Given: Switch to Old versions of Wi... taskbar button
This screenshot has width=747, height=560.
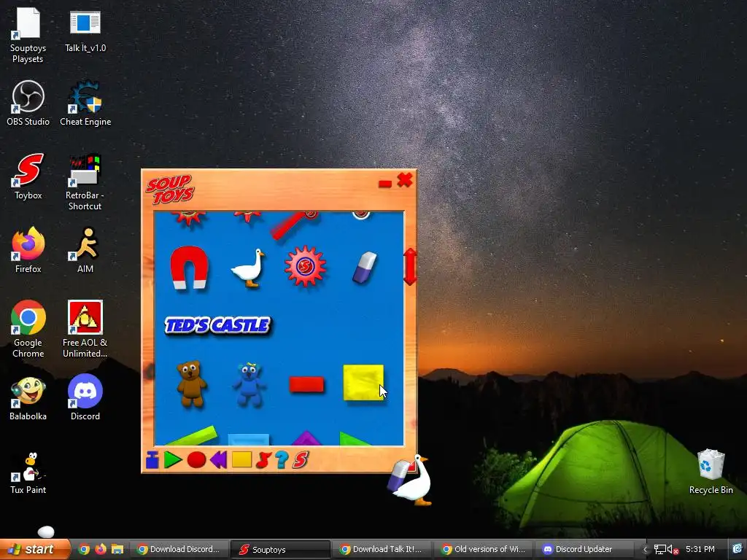Looking at the screenshot, I should (483, 549).
